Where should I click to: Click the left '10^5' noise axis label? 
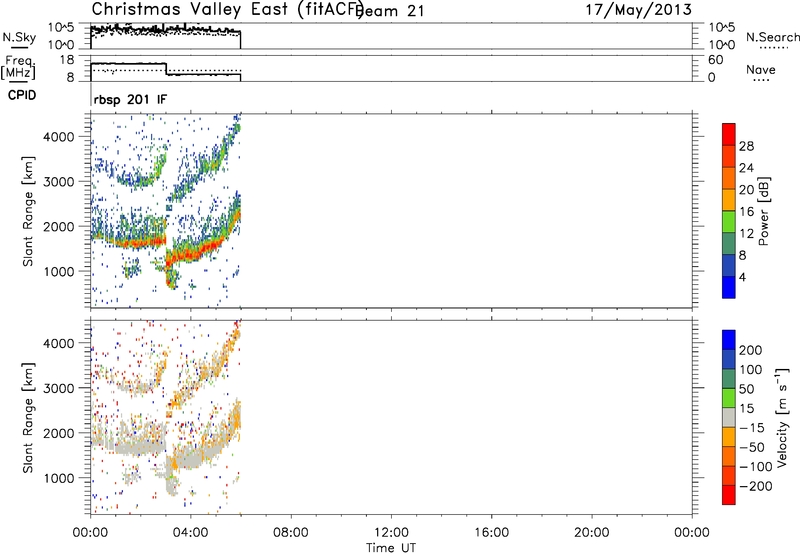[x=61, y=28]
